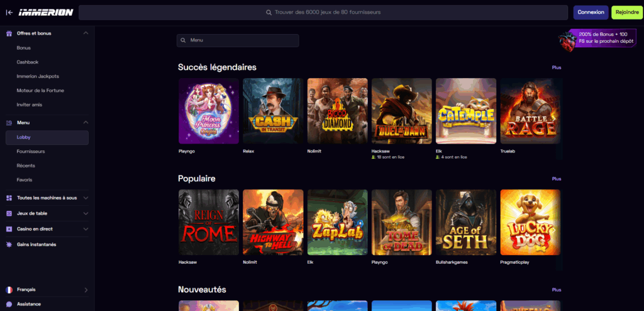Open the Highway to Hell game thumbnail
Screen dimensions: 644x311
click(x=273, y=223)
